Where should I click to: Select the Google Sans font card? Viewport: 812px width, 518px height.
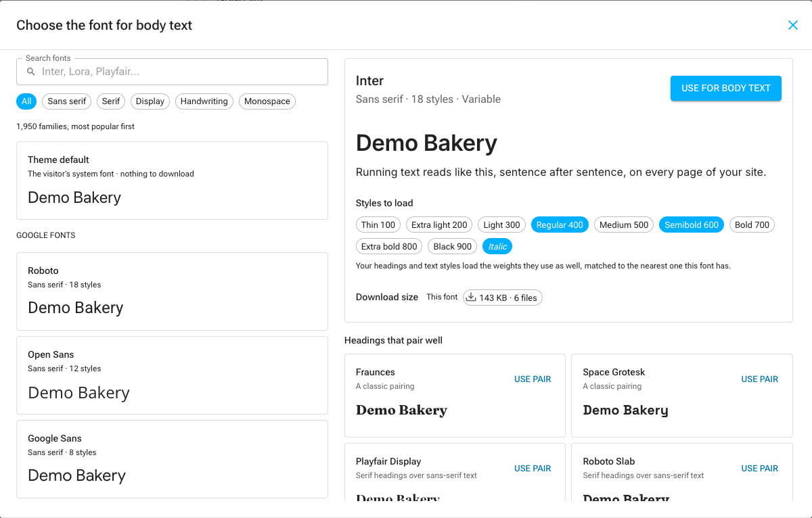pyautogui.click(x=172, y=459)
